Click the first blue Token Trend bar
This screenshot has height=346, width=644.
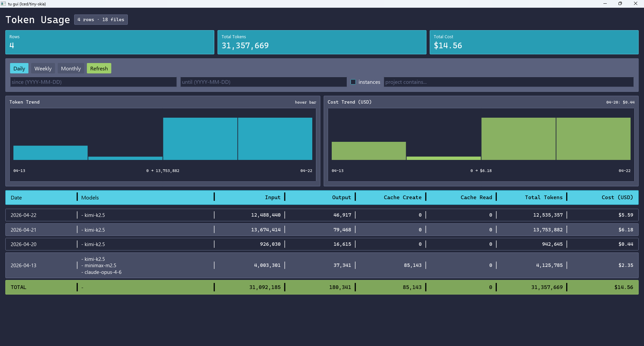50,153
